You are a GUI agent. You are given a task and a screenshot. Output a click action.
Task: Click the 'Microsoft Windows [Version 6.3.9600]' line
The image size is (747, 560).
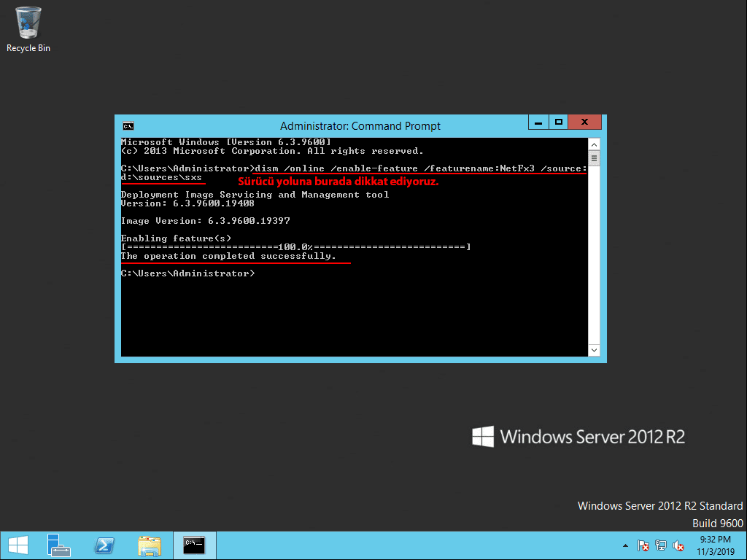click(226, 142)
